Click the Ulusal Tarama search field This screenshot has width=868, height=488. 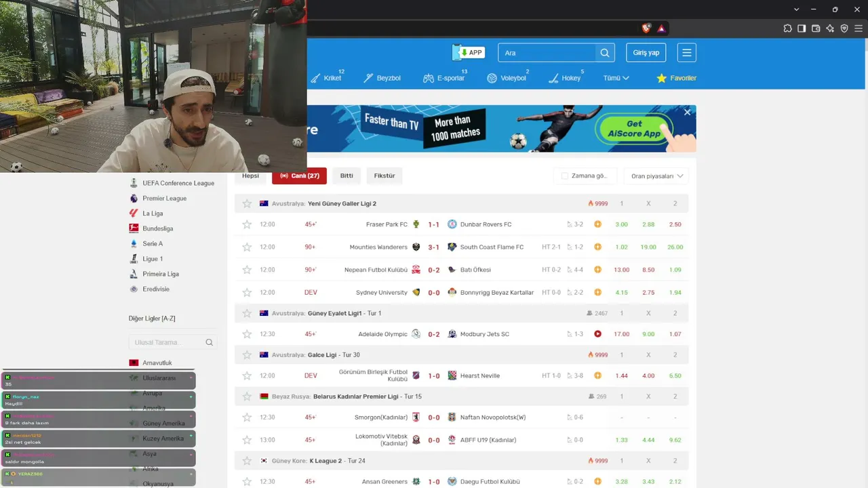[x=173, y=342]
